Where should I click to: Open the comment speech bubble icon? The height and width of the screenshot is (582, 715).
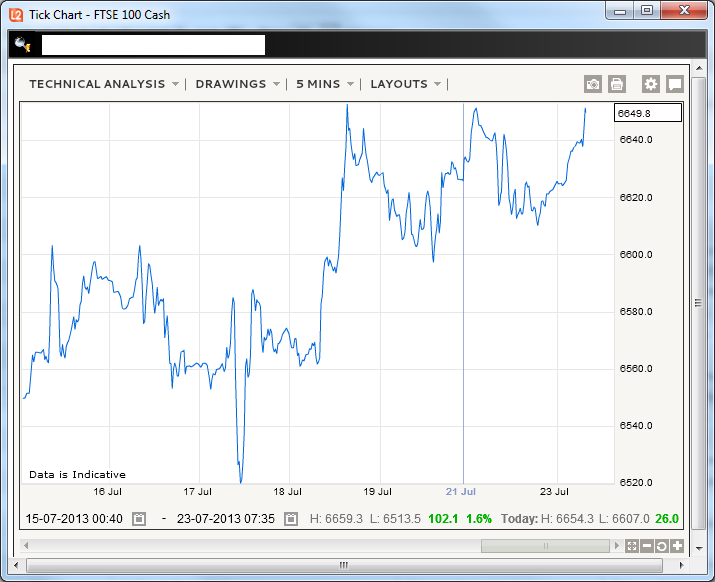675,85
